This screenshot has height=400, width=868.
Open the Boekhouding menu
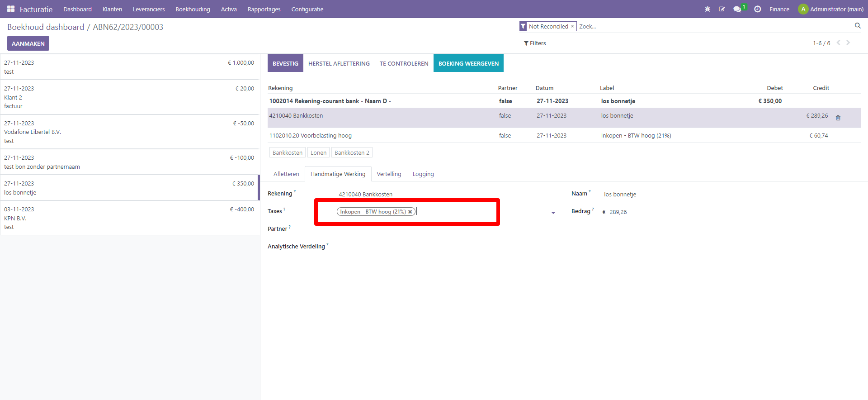pyautogui.click(x=193, y=9)
